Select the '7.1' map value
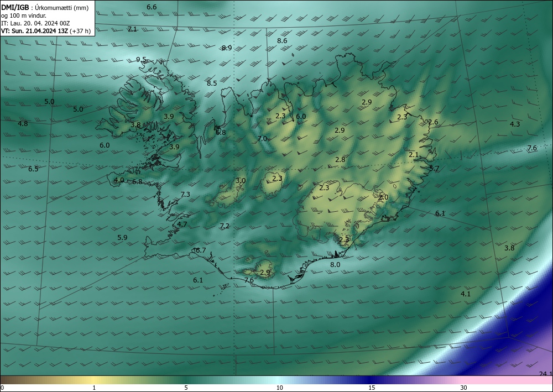 132,29
